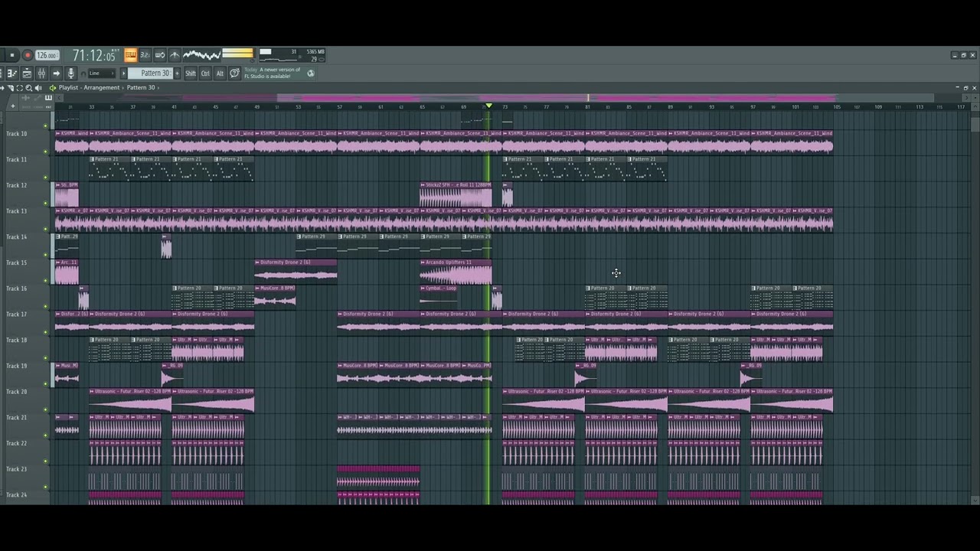Open the Pattern 30 breadcrumb menu

click(141, 88)
